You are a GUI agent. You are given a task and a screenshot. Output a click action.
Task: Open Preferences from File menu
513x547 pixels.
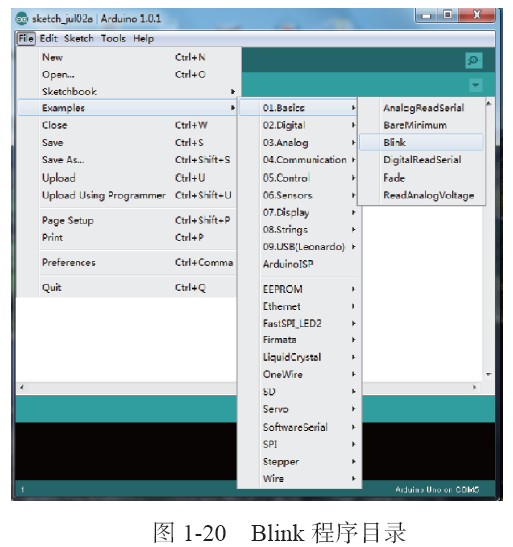[127, 262]
